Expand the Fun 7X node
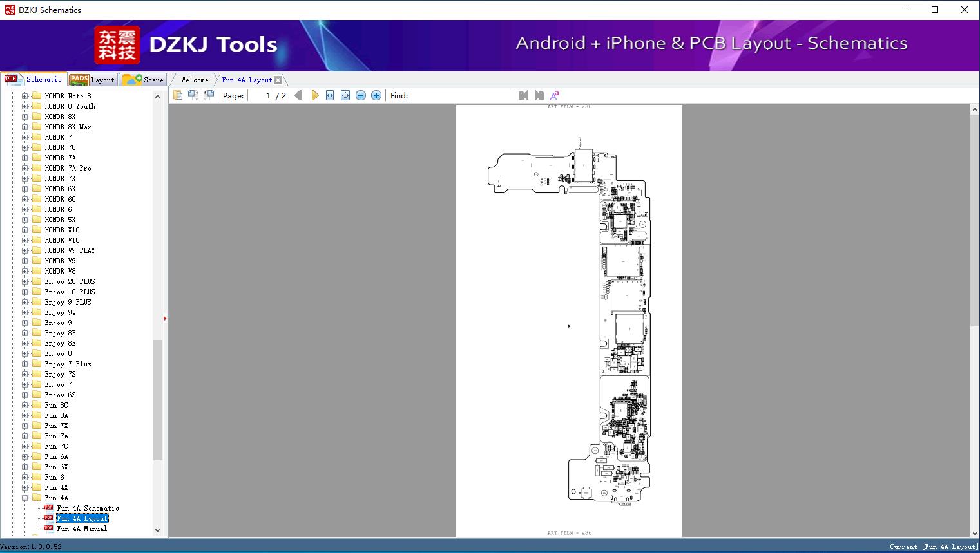The width and height of the screenshot is (980, 553). tap(25, 426)
